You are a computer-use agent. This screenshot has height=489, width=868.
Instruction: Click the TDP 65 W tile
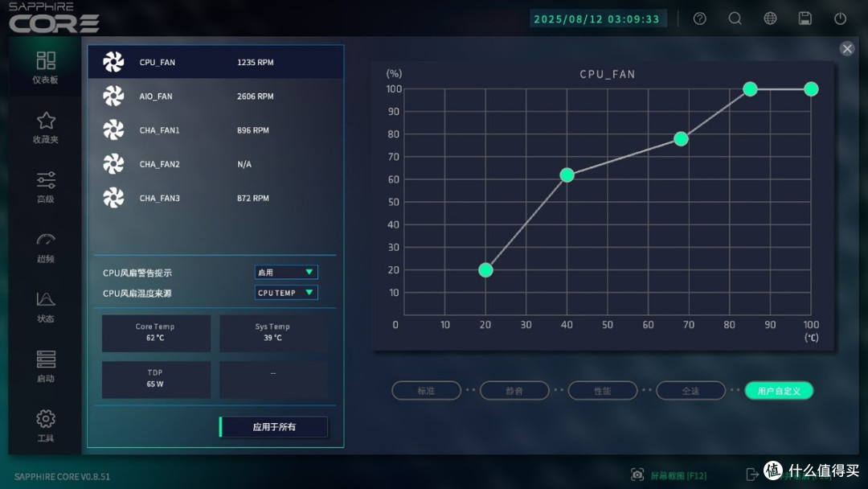(156, 380)
